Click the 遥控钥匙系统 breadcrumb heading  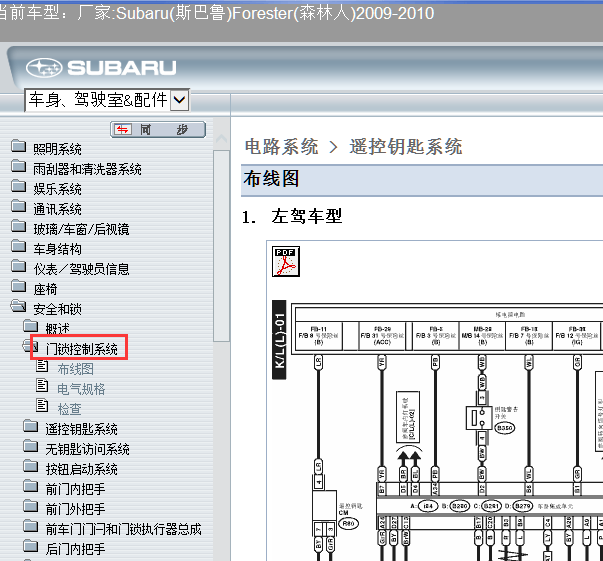point(406,147)
